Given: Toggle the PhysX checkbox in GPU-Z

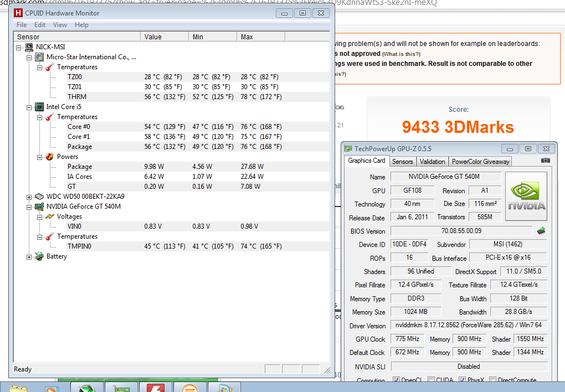Looking at the screenshot, I should [463, 380].
